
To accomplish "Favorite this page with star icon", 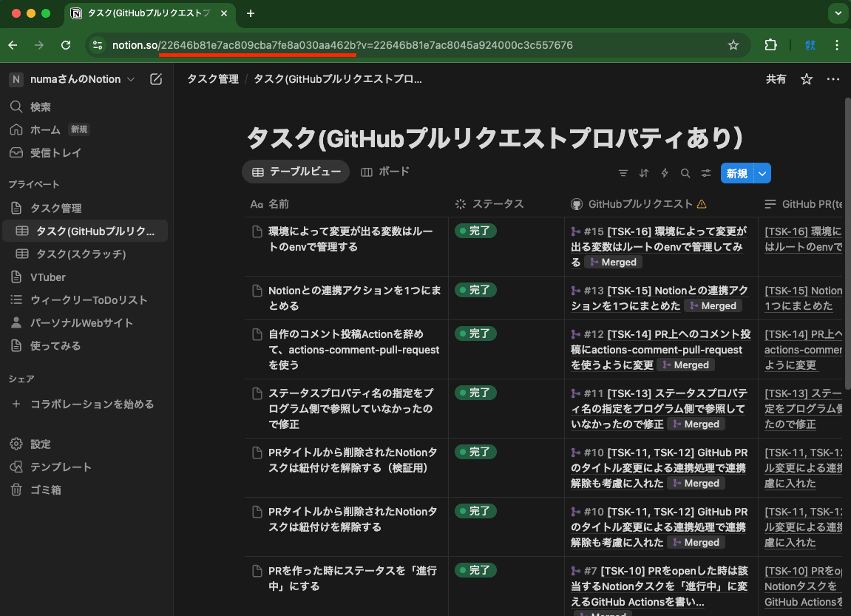I will coord(807,79).
